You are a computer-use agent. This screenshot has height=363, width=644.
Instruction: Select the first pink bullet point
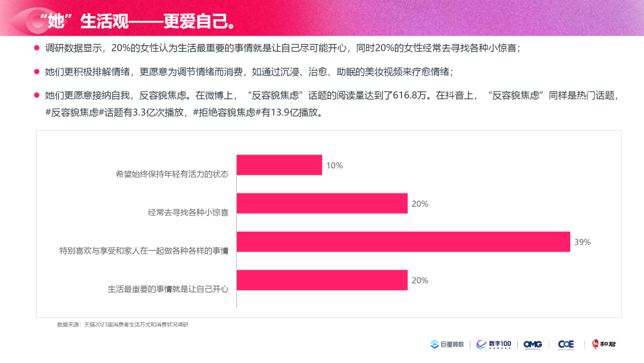point(36,48)
